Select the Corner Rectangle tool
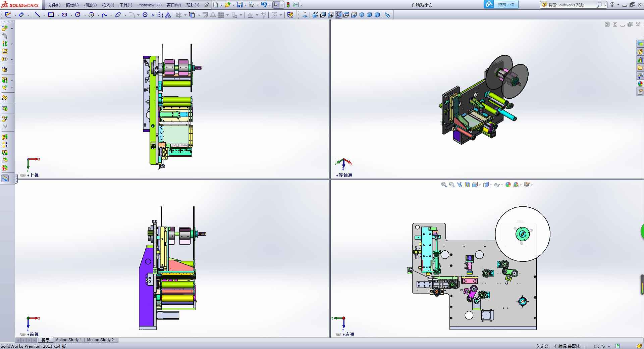The image size is (644, 349). tap(51, 15)
